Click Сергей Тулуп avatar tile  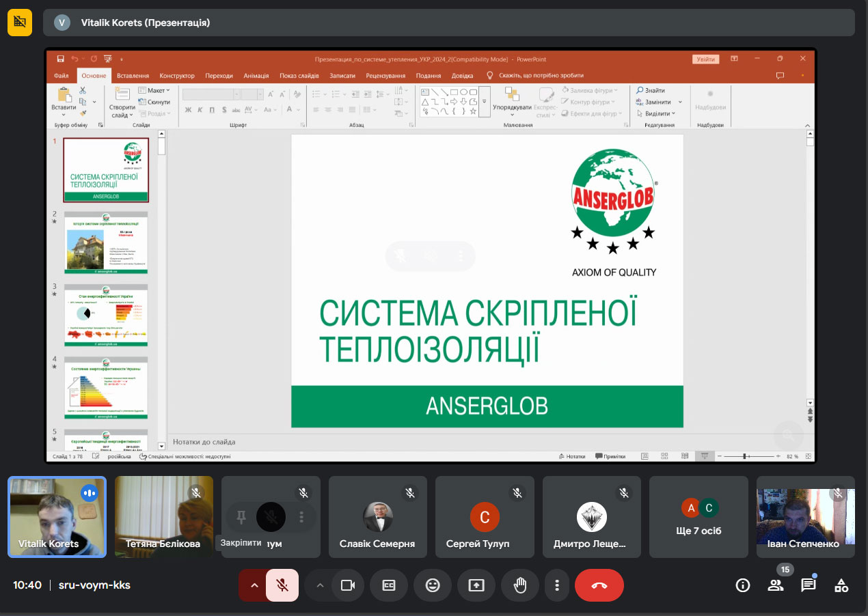[x=485, y=517]
